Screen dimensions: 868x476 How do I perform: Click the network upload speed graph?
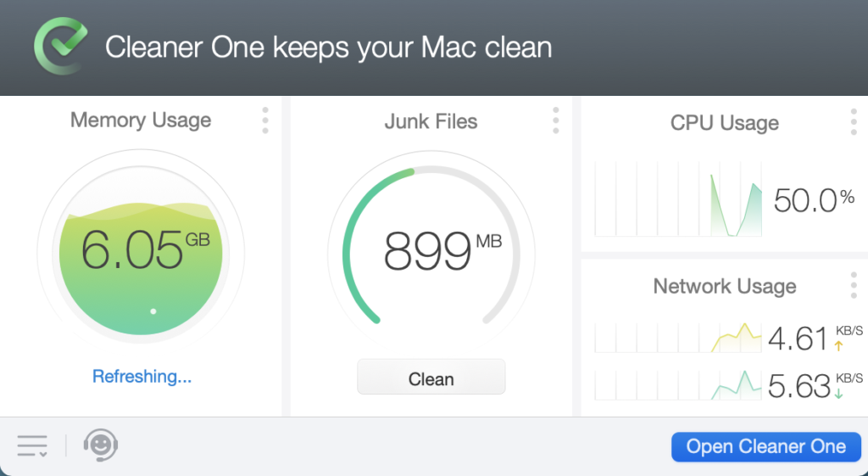(678, 338)
